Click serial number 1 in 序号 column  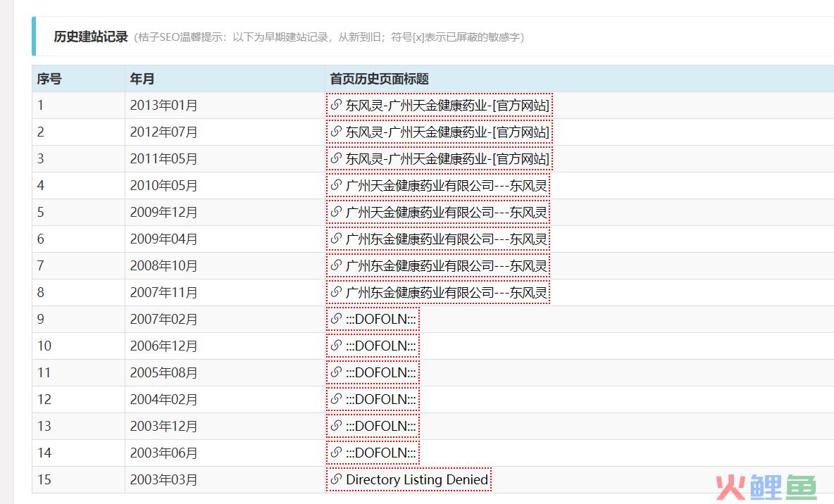(x=40, y=106)
